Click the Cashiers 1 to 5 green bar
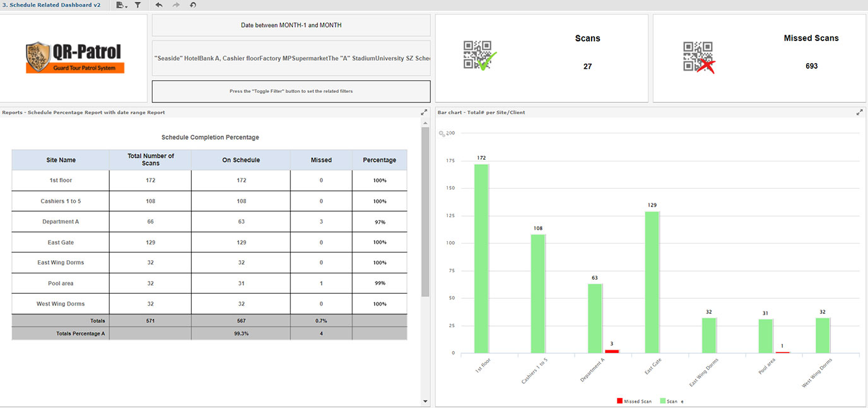 (x=537, y=294)
